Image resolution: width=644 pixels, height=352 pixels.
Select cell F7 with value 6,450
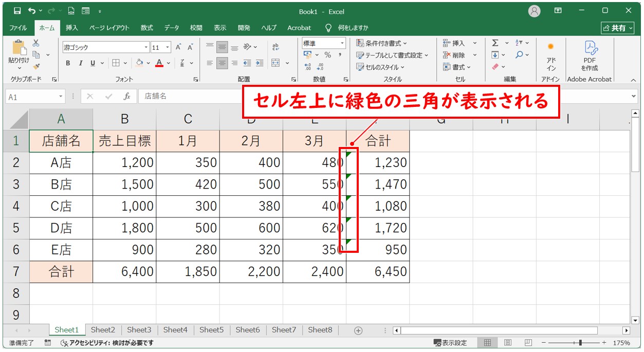pyautogui.click(x=378, y=271)
